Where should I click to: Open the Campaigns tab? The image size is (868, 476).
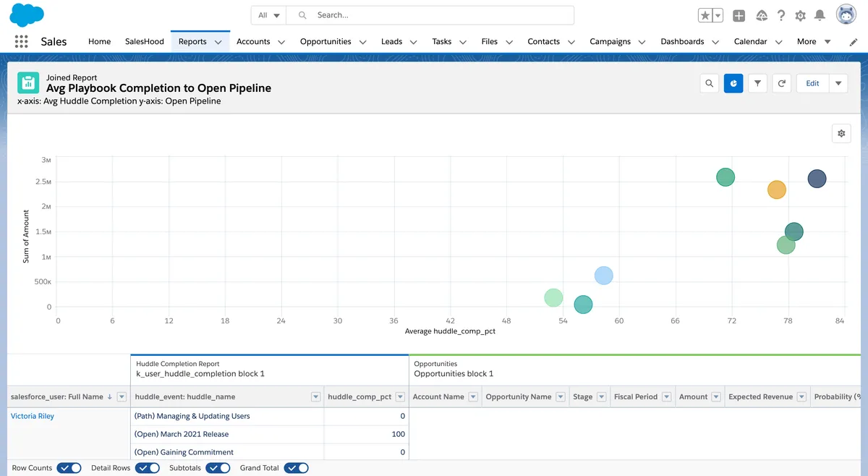coord(610,41)
